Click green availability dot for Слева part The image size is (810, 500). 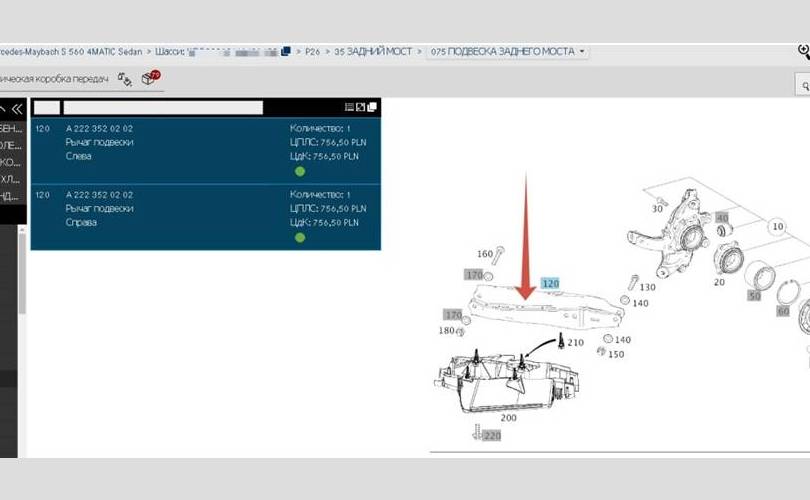[299, 171]
